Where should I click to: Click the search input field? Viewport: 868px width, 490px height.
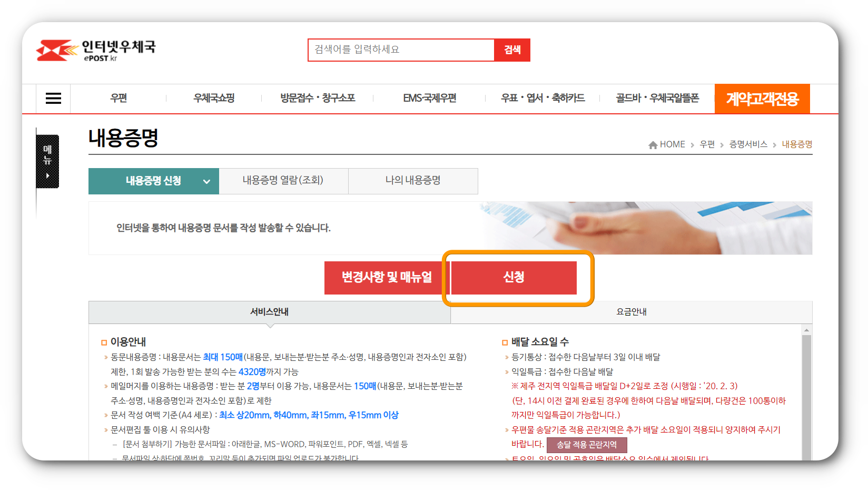coord(400,50)
